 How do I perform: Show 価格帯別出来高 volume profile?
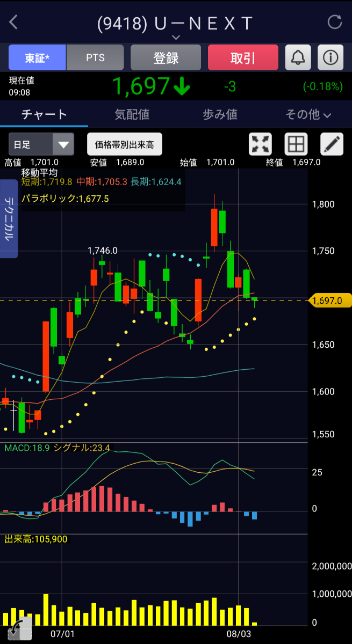[125, 144]
